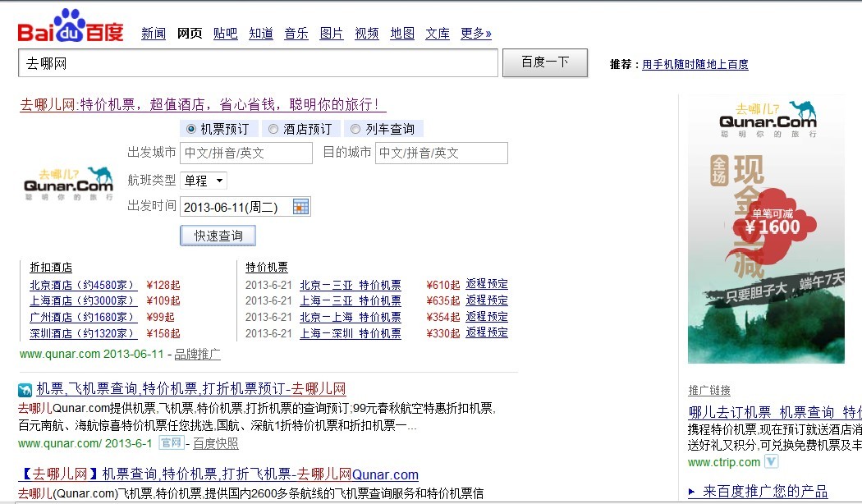Click 返程预定 for the ¥635起 flight
Screen dimensions: 862x504
pos(487,300)
